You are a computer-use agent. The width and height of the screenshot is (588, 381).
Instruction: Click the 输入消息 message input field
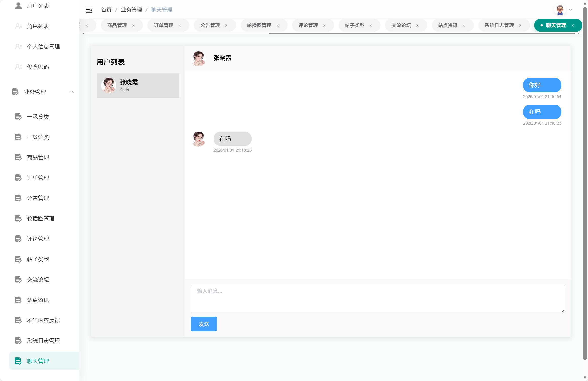pos(377,299)
